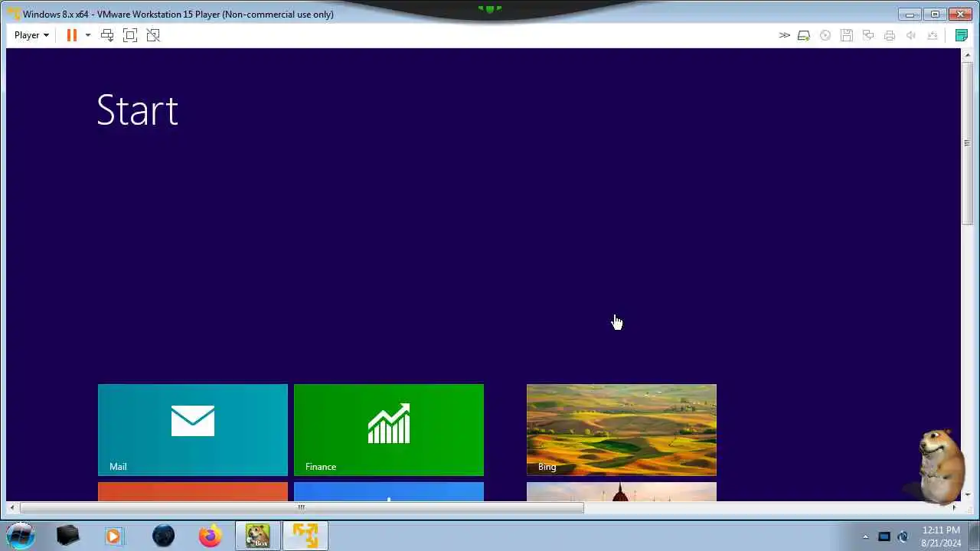Click the horizontal scrollbar right arrow
Image resolution: width=980 pixels, height=551 pixels.
click(x=954, y=507)
